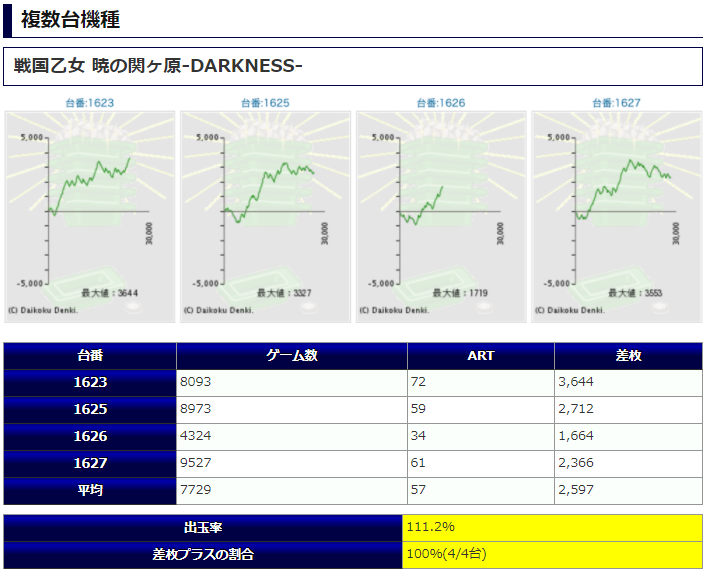Click the 台番 column header in table
This screenshot has height=572, width=705.
coord(90,356)
